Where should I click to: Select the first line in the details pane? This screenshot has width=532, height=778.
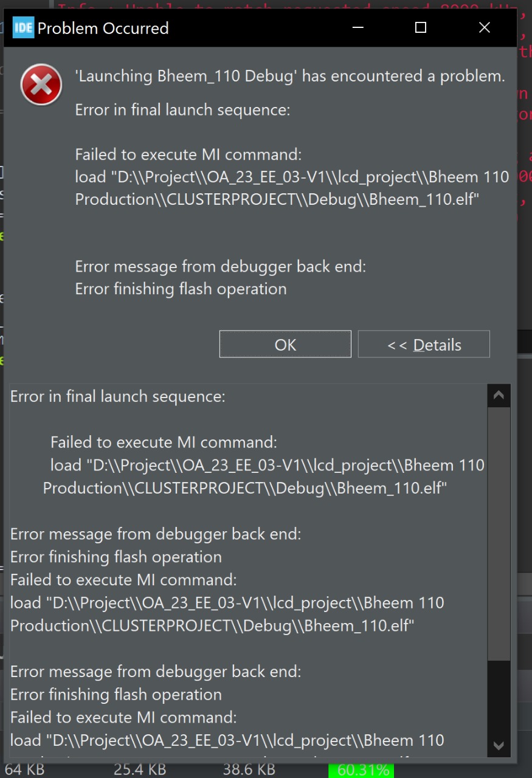118,396
